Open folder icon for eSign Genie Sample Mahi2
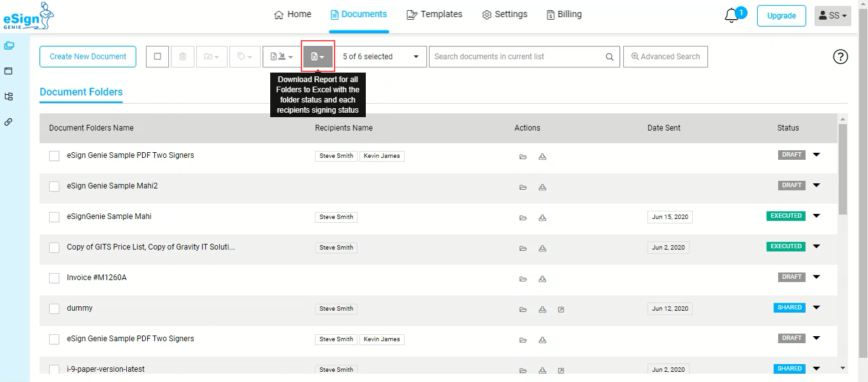The height and width of the screenshot is (382, 868). [523, 187]
